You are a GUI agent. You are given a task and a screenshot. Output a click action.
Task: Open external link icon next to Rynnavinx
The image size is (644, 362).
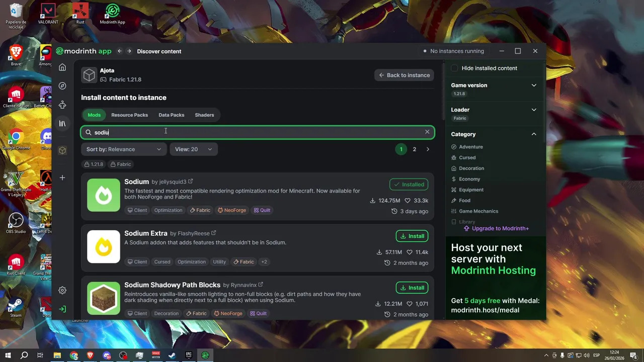(x=261, y=285)
